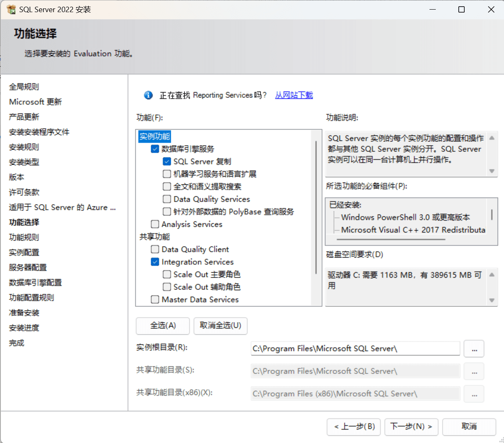Select 功能配置规则 step in sidebar
Image resolution: width=504 pixels, height=443 pixels.
coord(32,298)
